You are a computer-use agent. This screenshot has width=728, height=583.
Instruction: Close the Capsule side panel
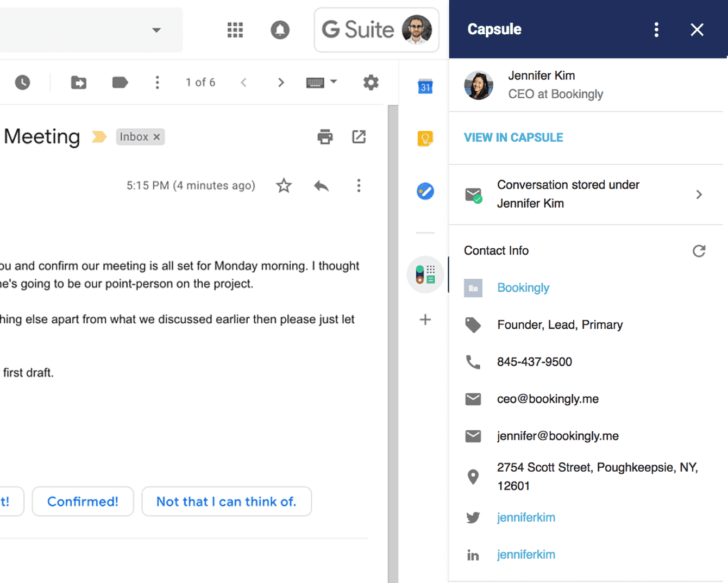click(697, 30)
